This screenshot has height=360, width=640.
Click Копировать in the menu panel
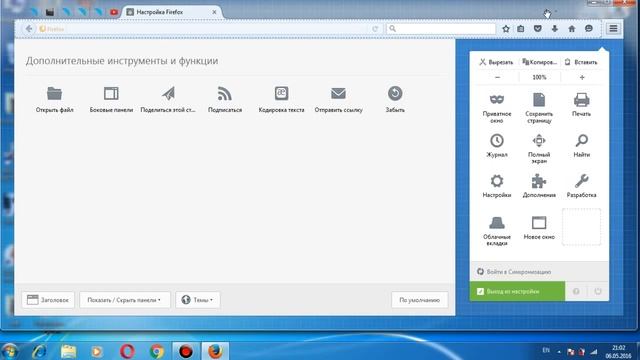[x=539, y=62]
